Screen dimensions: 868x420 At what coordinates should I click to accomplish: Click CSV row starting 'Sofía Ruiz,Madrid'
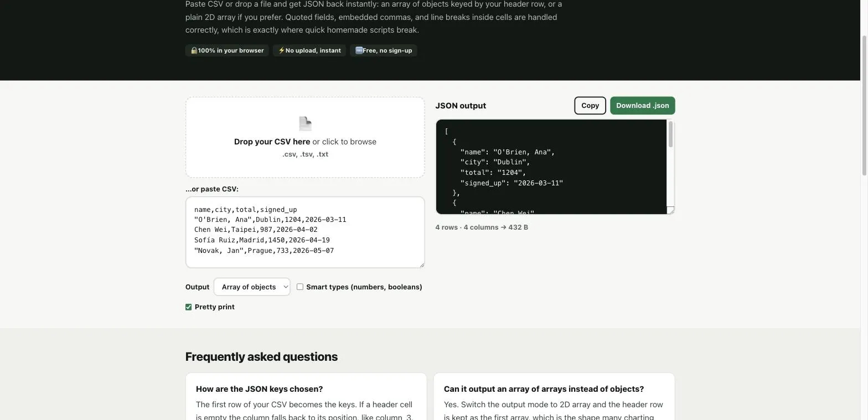tap(262, 240)
